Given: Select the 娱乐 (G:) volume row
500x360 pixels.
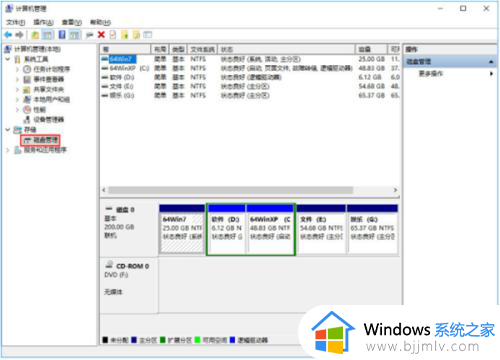Looking at the screenshot, I should [250, 95].
